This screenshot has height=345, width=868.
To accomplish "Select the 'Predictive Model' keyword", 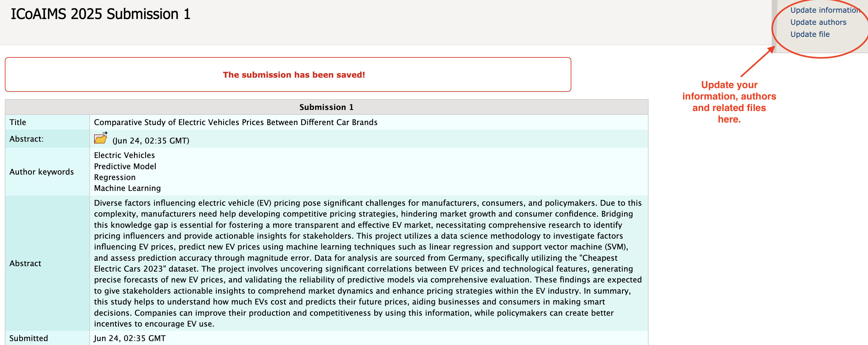I will [125, 166].
